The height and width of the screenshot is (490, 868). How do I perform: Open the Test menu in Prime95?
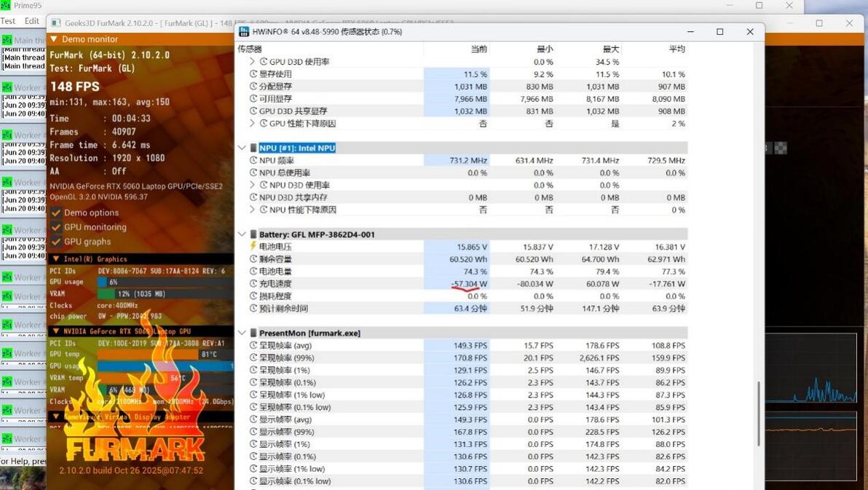[8, 21]
